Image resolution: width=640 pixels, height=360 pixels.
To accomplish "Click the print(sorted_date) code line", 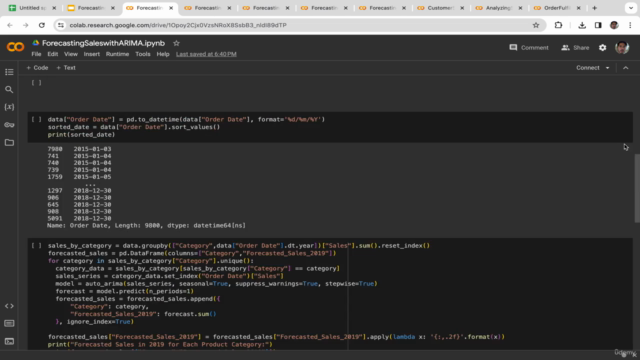I will (x=81, y=134).
